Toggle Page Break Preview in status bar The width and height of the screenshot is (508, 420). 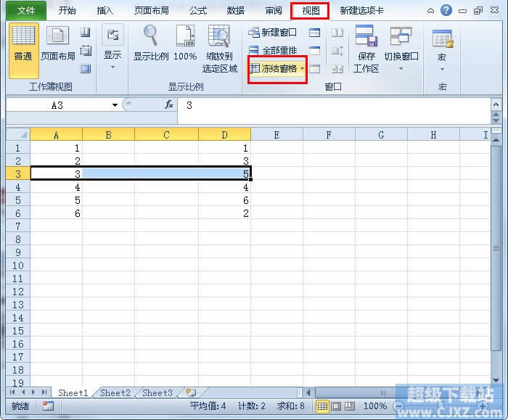tap(350, 406)
